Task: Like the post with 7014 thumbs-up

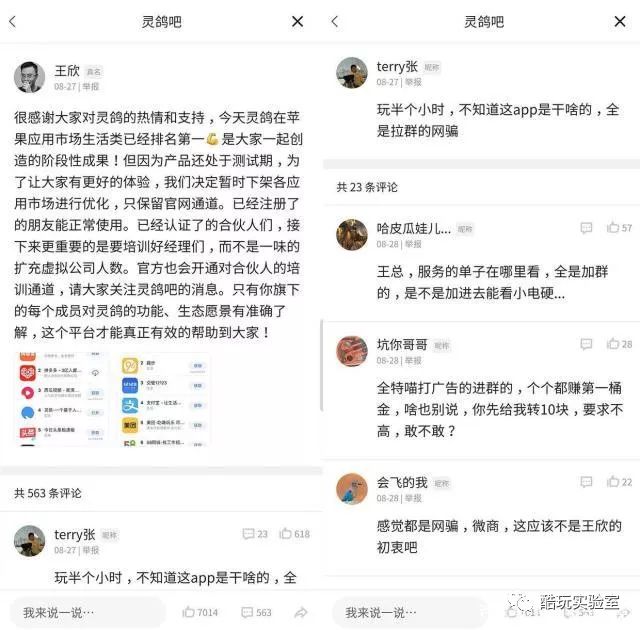Action: (x=200, y=612)
